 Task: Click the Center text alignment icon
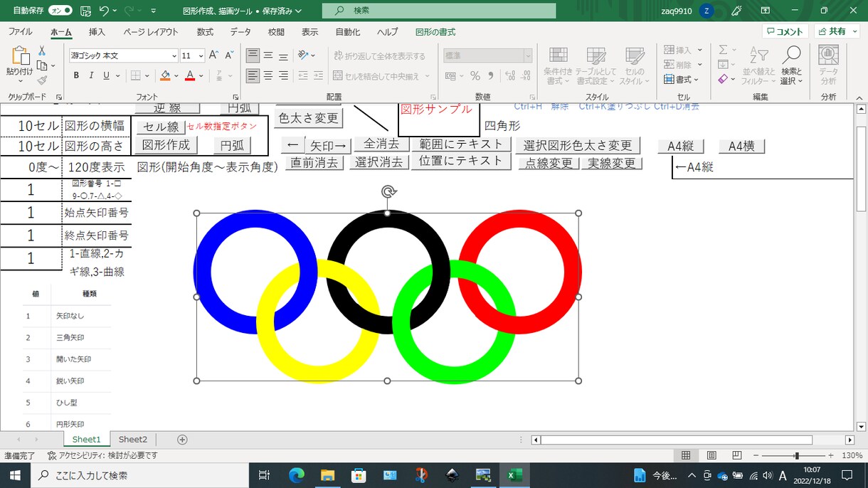[x=268, y=75]
